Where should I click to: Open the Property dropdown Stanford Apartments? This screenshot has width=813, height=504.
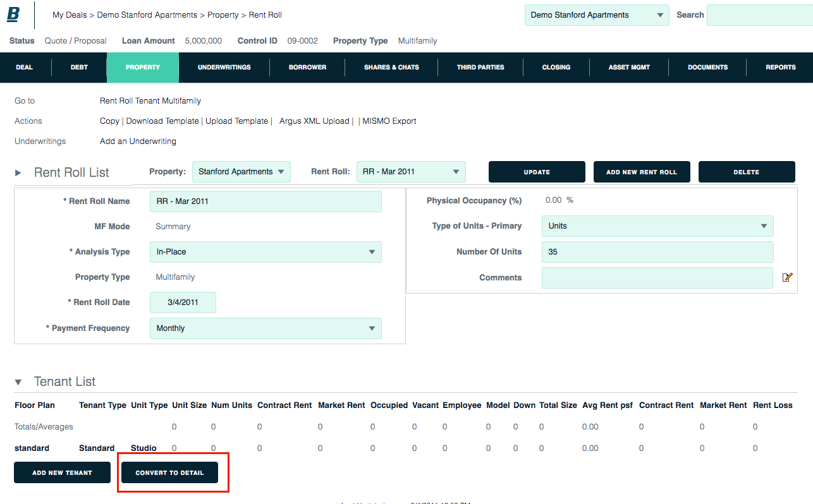pyautogui.click(x=241, y=172)
